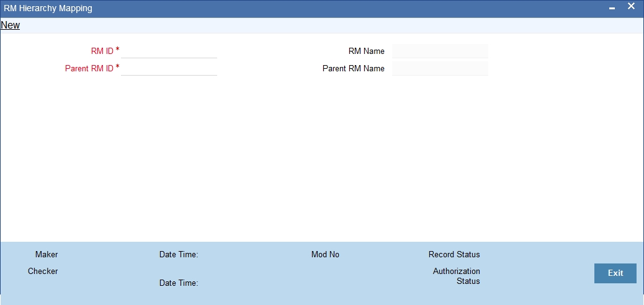Click the "Mod No" label

coord(325,255)
